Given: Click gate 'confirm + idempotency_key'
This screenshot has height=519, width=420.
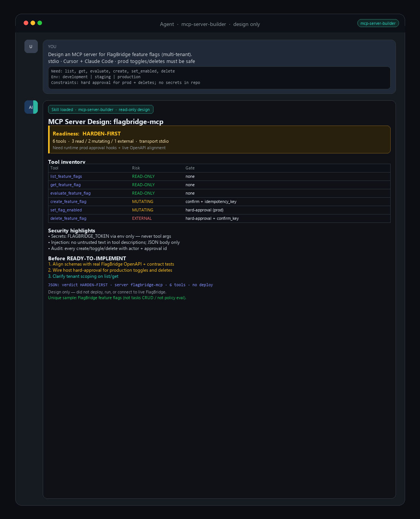Looking at the screenshot, I should (x=211, y=201).
